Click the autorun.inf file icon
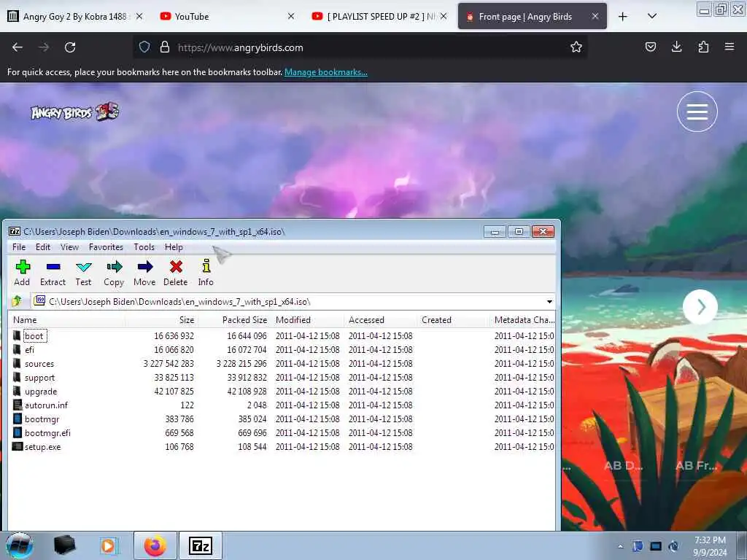The height and width of the screenshot is (560, 747). tap(18, 405)
